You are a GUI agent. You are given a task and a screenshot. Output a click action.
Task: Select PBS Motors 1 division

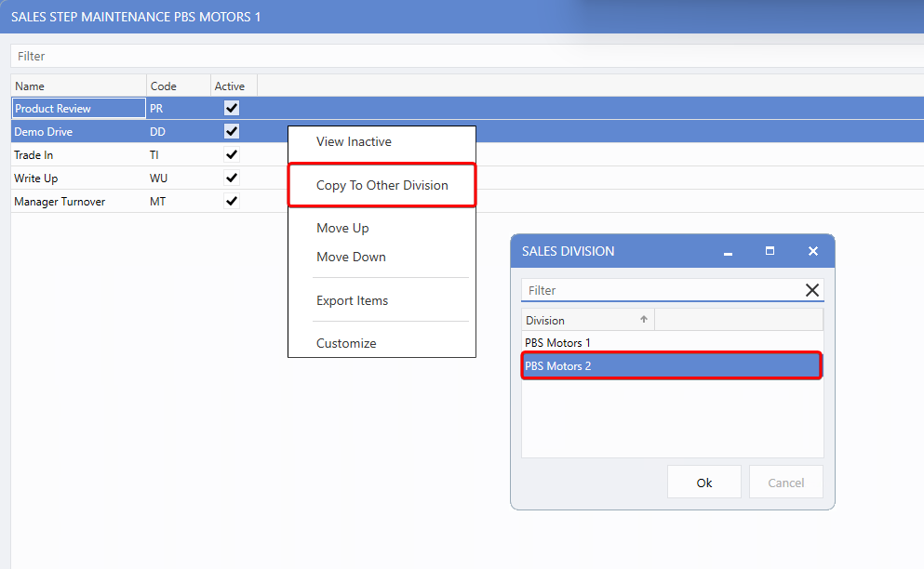click(x=558, y=343)
